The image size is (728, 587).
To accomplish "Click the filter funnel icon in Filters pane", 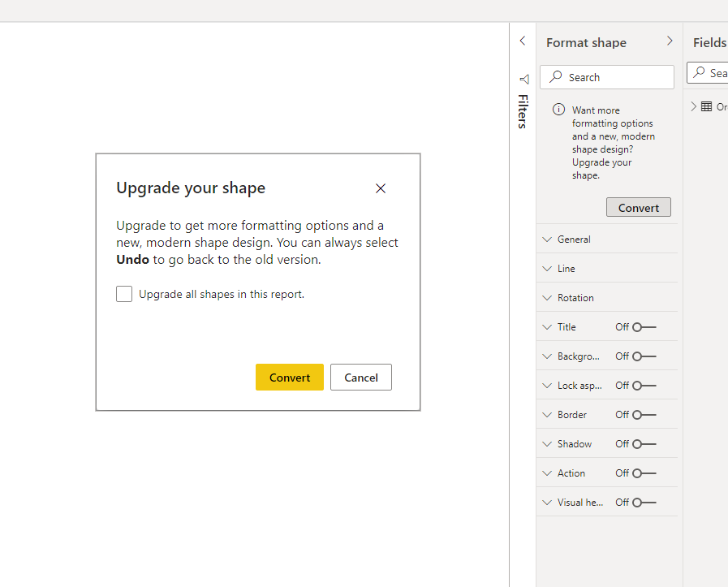I will pyautogui.click(x=523, y=79).
